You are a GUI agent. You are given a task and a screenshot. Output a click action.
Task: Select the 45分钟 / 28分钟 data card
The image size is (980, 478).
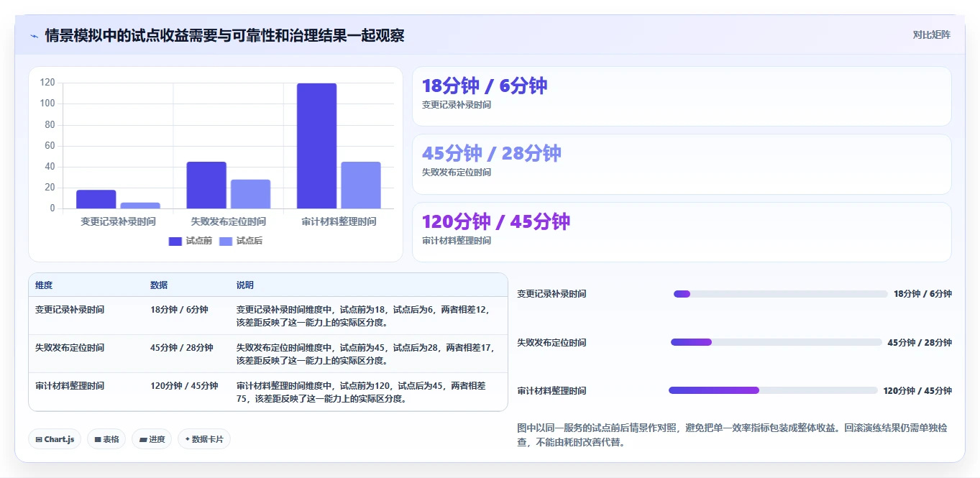[x=682, y=164]
